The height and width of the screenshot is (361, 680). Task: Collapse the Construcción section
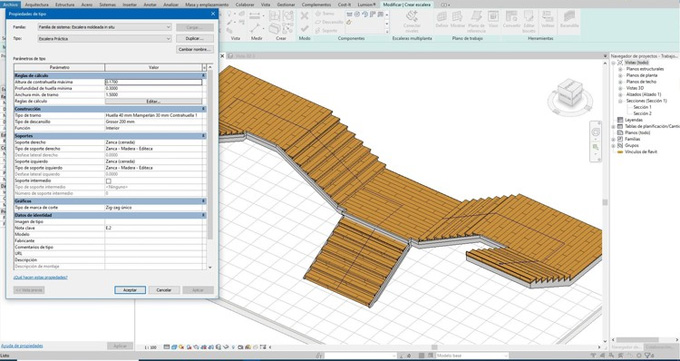point(203,109)
